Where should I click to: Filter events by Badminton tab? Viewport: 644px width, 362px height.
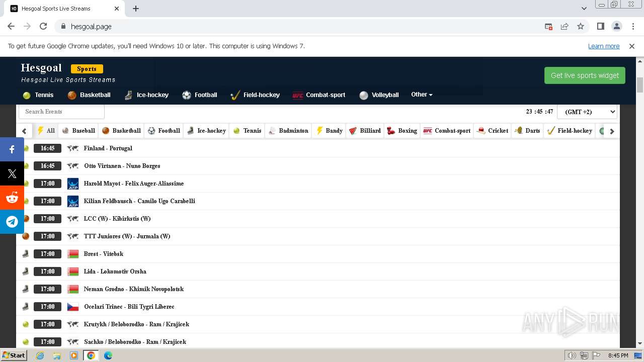[288, 131]
